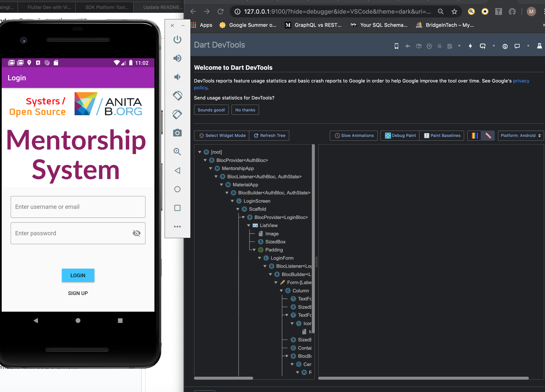Image resolution: width=545 pixels, height=392 pixels.
Task: Open the emulator more options dots
Action: tap(177, 226)
